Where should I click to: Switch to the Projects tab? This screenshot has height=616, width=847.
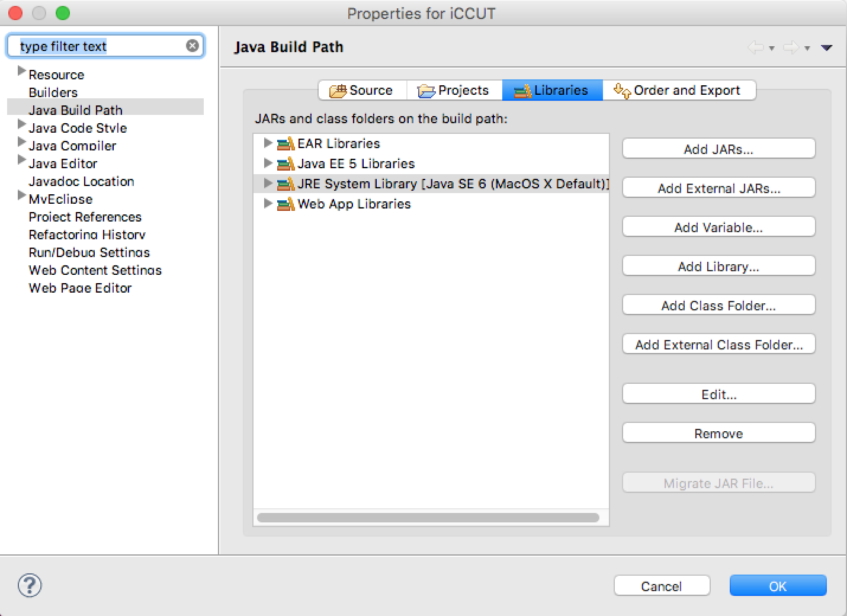pos(454,90)
